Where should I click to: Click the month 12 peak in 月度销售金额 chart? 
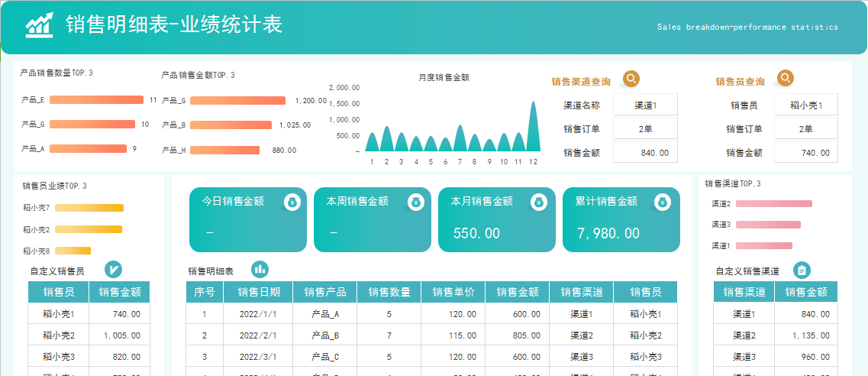(533, 125)
